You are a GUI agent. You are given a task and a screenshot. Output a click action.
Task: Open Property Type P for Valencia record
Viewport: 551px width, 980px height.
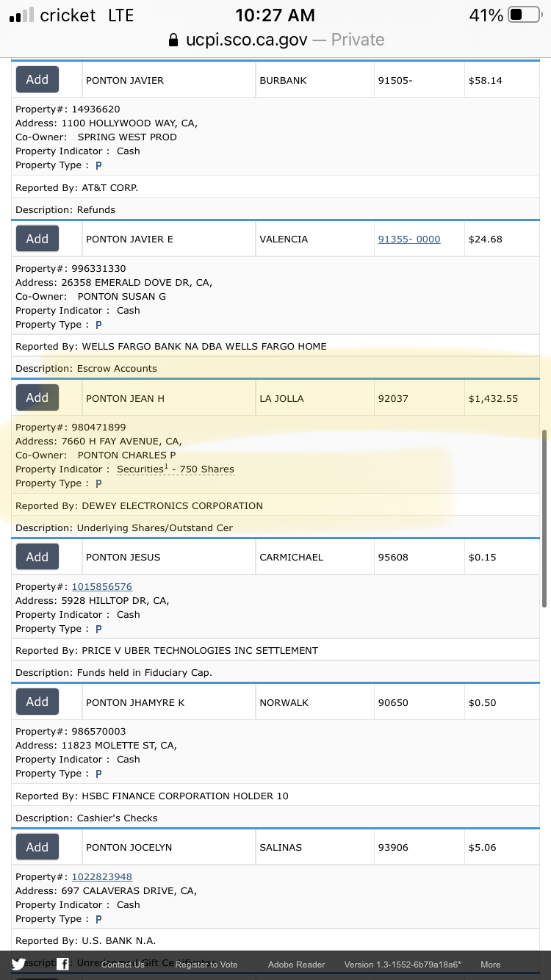(x=98, y=325)
